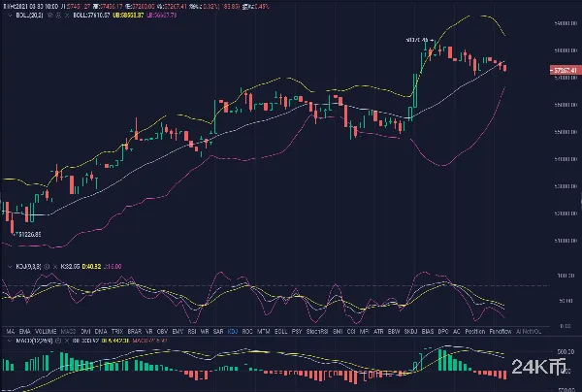The height and width of the screenshot is (392, 582).
Task: Add the EMA indicator from the list
Action: [23, 330]
